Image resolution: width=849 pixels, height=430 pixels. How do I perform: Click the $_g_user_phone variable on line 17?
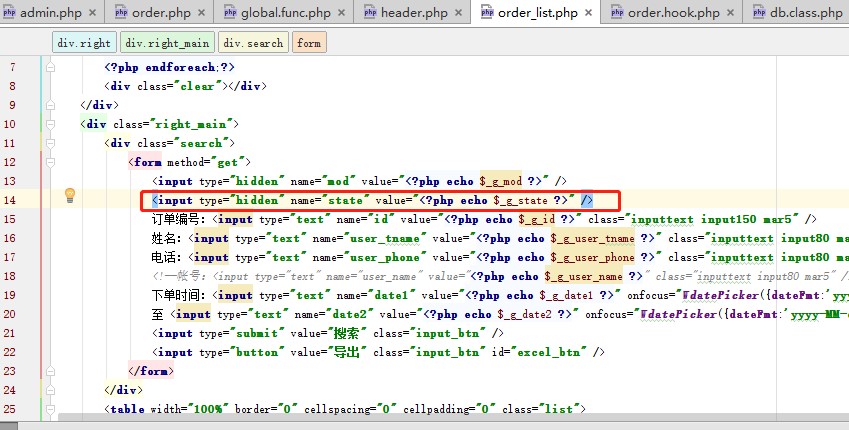(x=592, y=257)
